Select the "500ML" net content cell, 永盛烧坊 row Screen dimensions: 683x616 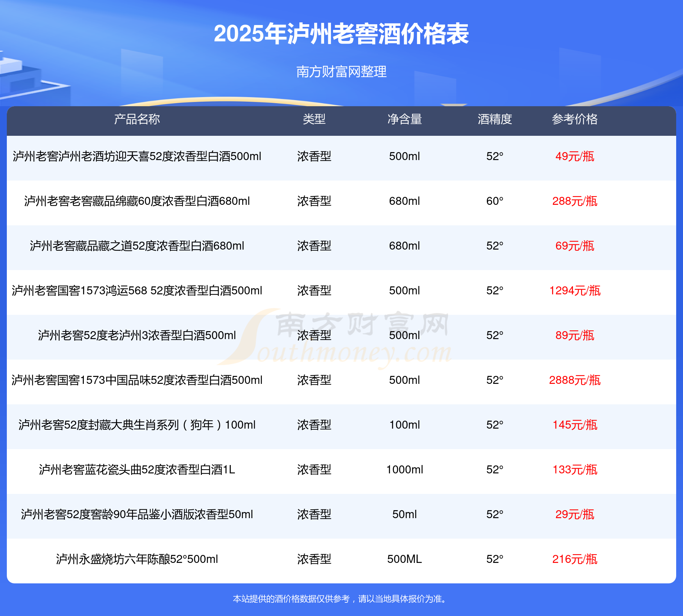404,559
